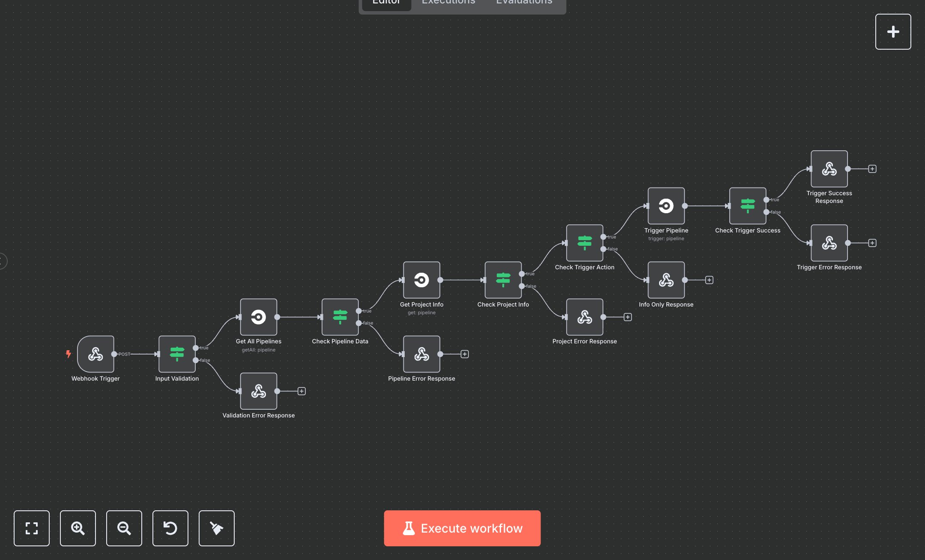Open the Get Project Info node
The image size is (925, 560).
tap(422, 280)
